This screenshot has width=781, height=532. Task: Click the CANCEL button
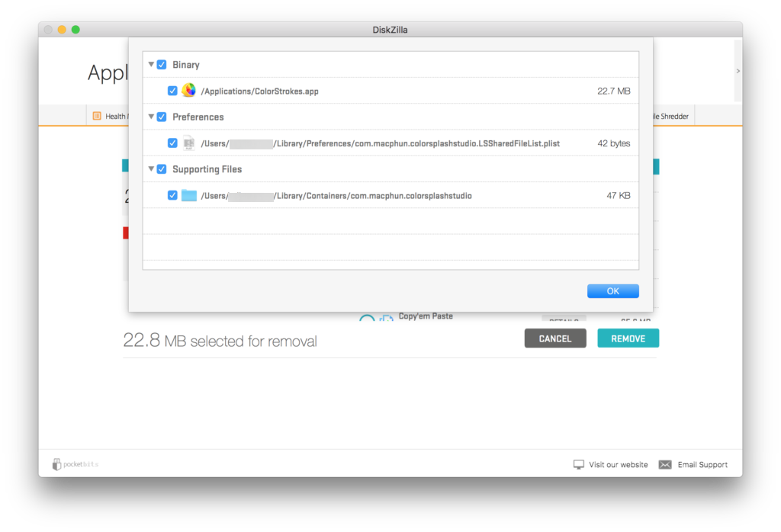[555, 338]
